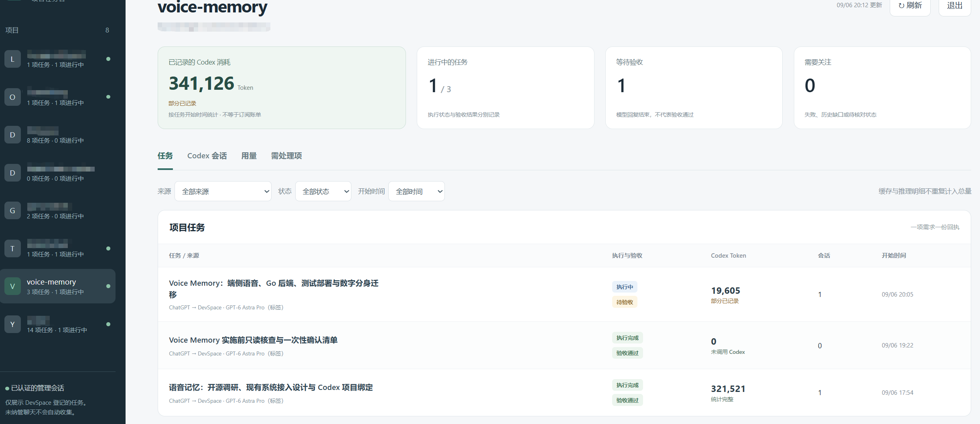Go to the 需处理项 tab
The width and height of the screenshot is (980, 424).
pyautogui.click(x=286, y=156)
